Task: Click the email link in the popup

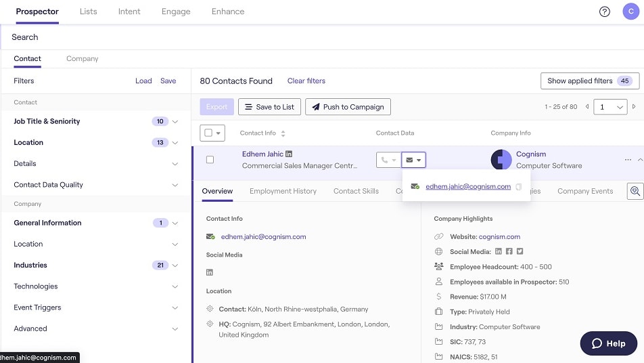Action: 468,187
